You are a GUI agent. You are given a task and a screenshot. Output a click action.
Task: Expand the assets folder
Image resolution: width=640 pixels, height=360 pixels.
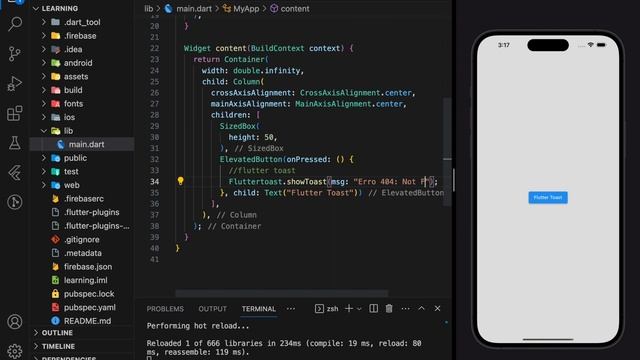pos(44,76)
